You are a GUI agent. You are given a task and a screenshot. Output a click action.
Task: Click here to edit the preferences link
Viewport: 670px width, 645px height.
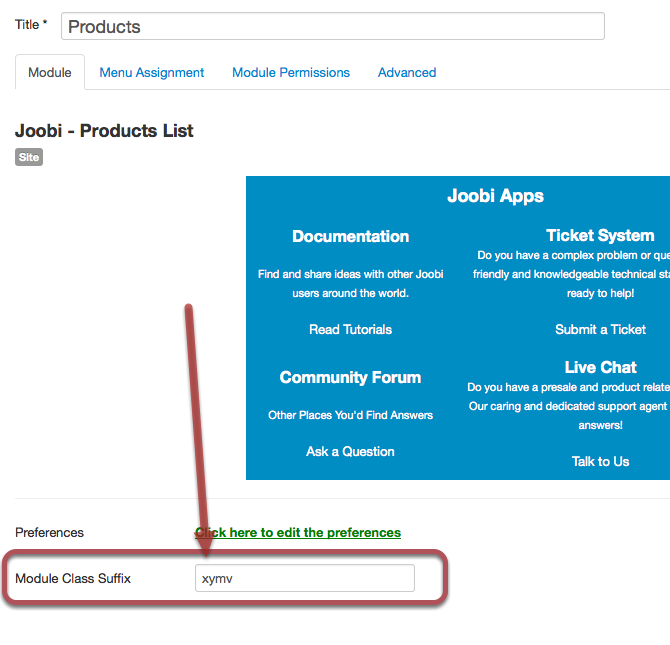pos(298,532)
